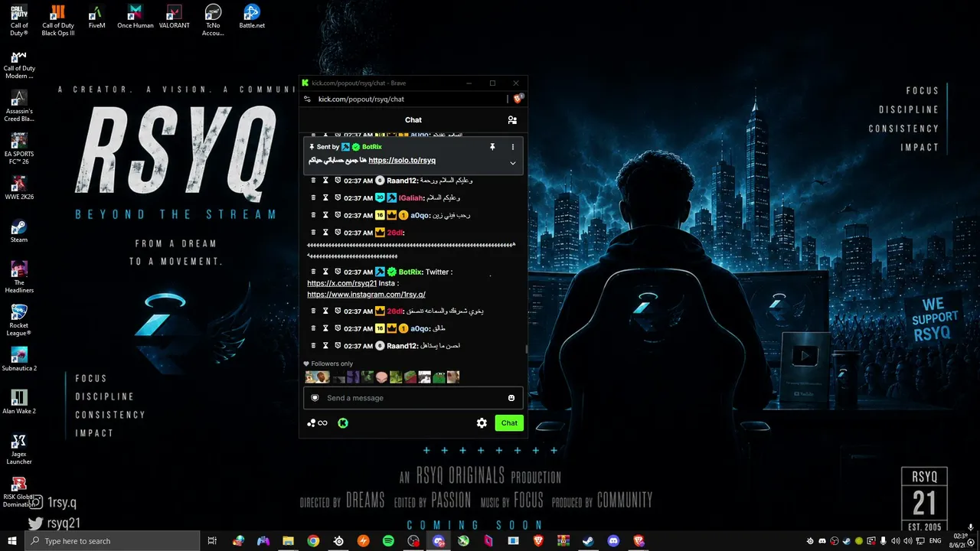Click the ENG language indicator
980x551 pixels.
click(936, 541)
